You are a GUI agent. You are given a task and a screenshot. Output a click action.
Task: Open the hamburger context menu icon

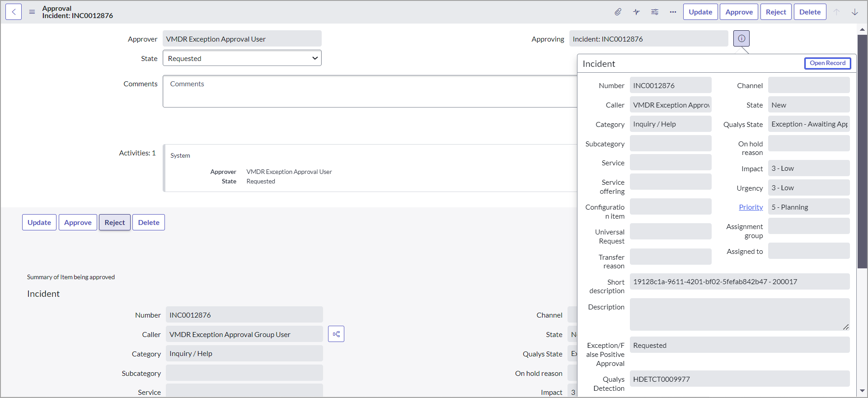pos(32,12)
